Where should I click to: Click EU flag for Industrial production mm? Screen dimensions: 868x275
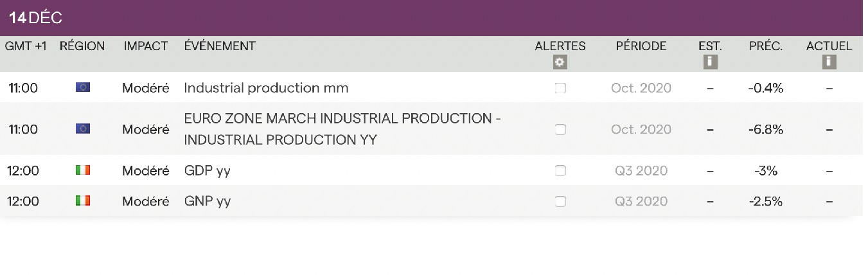pos(82,87)
